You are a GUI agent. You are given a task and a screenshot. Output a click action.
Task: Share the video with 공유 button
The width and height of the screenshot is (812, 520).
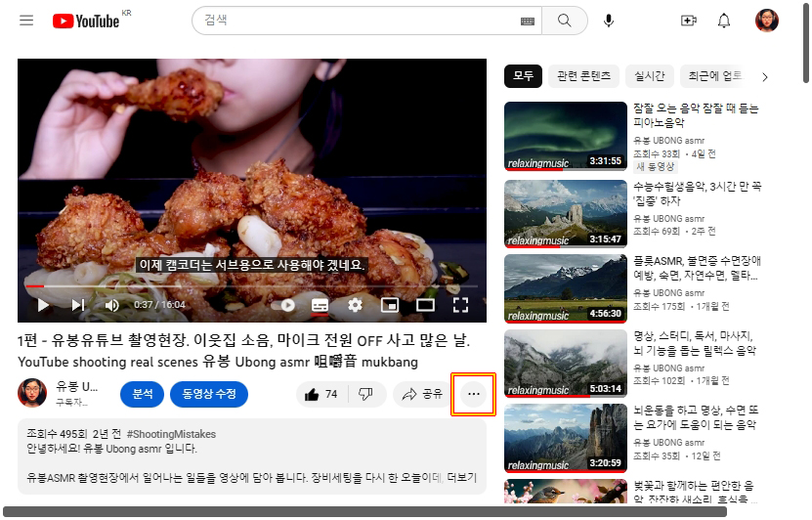(x=422, y=395)
